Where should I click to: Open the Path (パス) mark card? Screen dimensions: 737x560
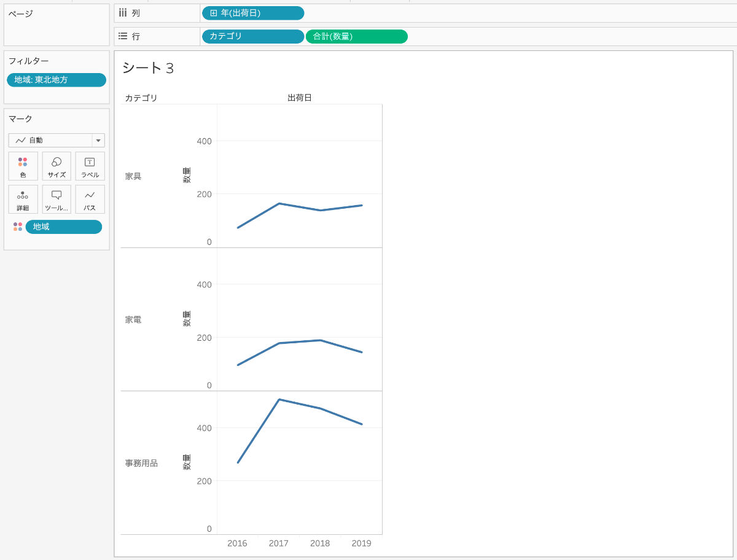[x=90, y=200]
